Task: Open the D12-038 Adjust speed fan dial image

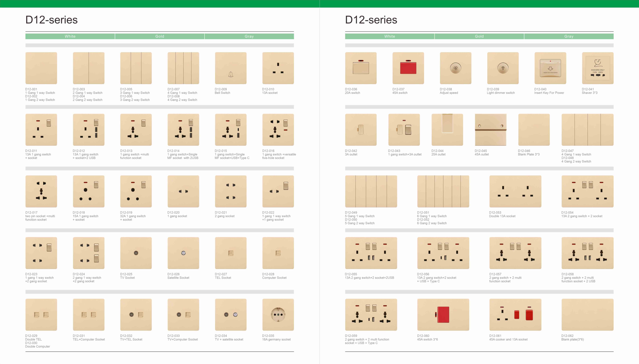Action: tap(456, 68)
